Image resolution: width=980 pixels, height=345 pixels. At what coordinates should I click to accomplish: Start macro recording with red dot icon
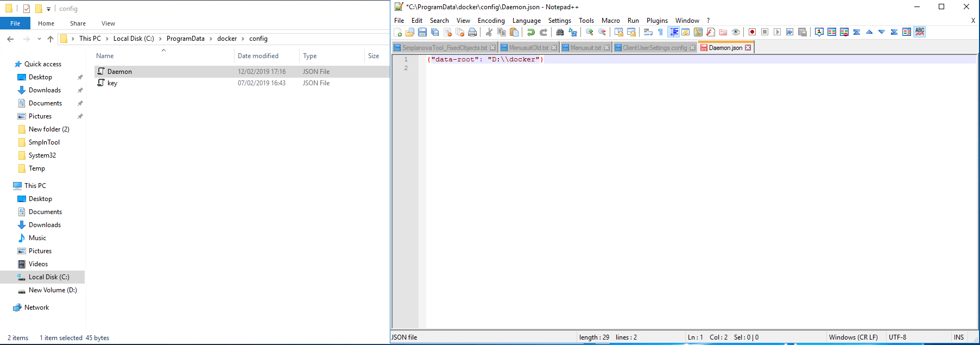(x=752, y=32)
